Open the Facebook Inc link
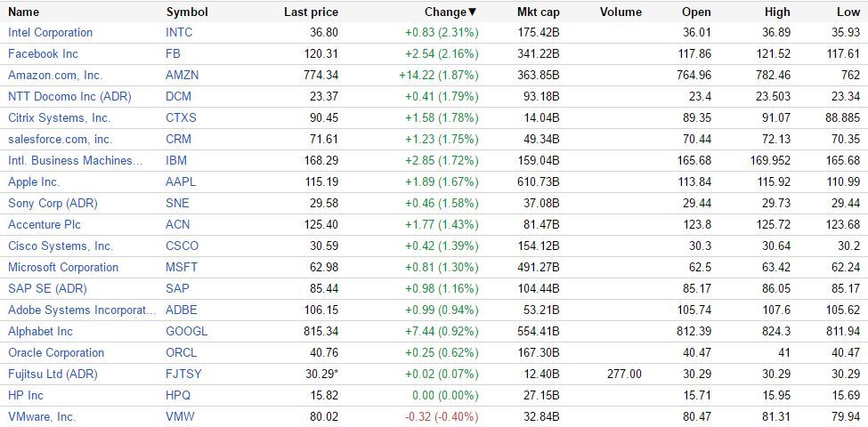The height and width of the screenshot is (427, 868). click(43, 54)
